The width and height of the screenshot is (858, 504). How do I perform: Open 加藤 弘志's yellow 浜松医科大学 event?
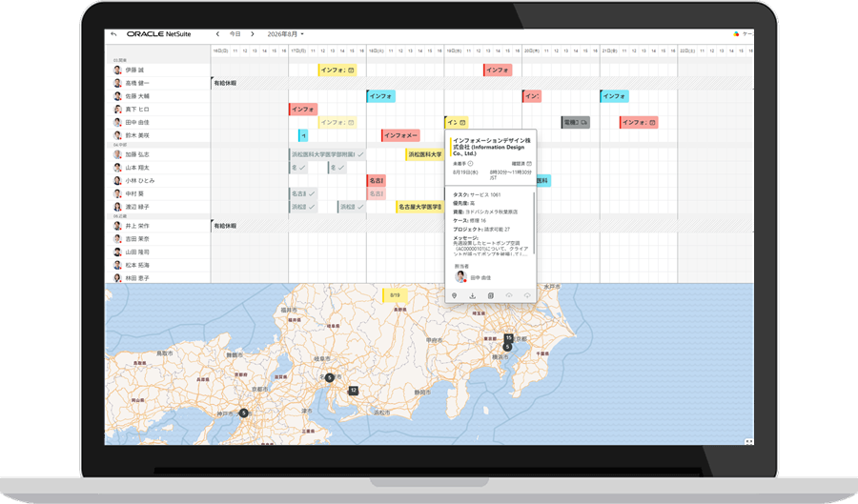click(424, 154)
